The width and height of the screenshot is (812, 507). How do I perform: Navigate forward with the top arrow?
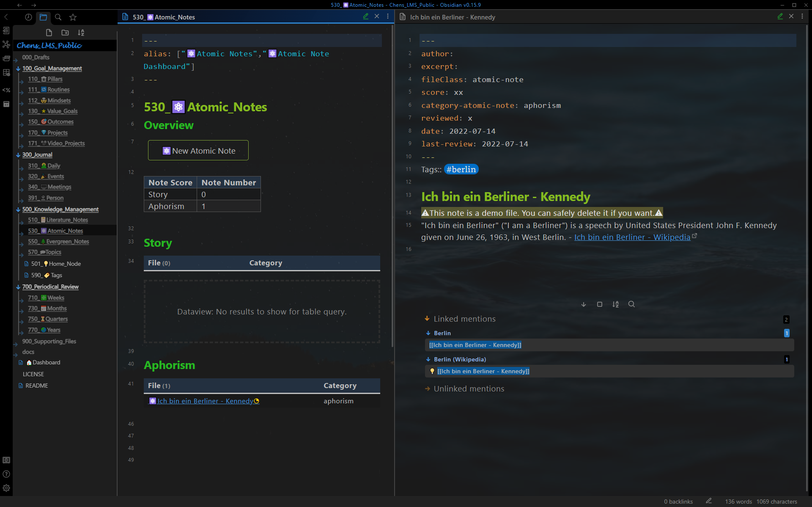pyautogui.click(x=34, y=5)
